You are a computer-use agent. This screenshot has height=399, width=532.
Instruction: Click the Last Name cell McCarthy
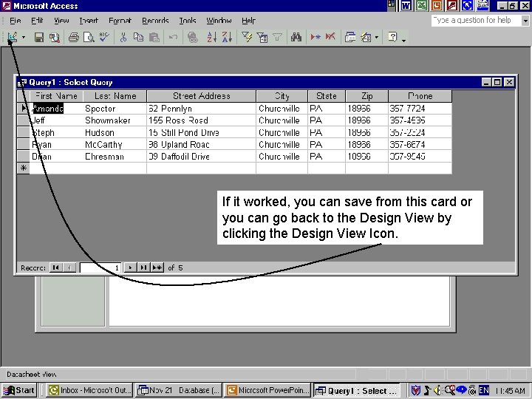click(x=115, y=145)
